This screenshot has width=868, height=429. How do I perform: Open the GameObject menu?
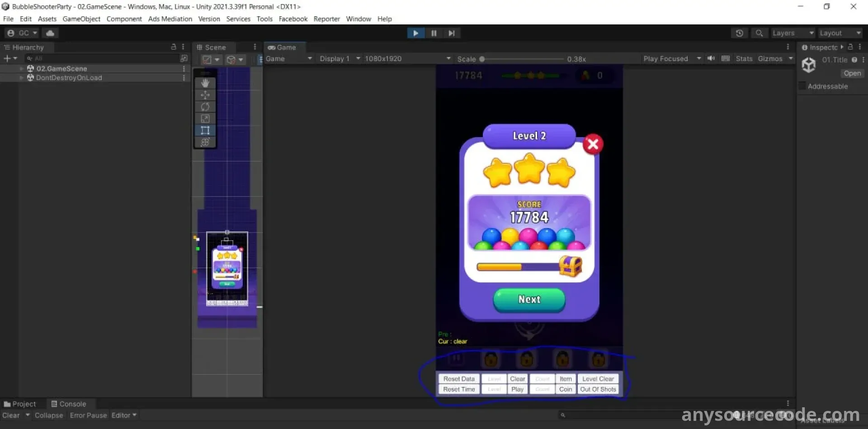click(x=81, y=19)
